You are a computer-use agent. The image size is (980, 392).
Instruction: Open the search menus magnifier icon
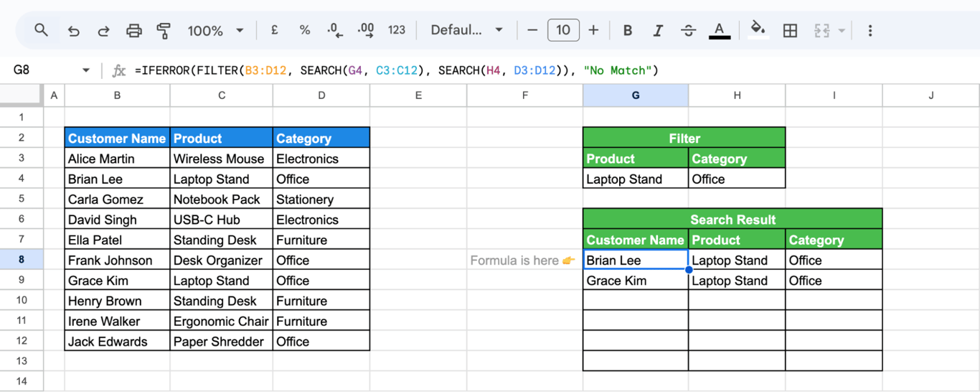[42, 30]
